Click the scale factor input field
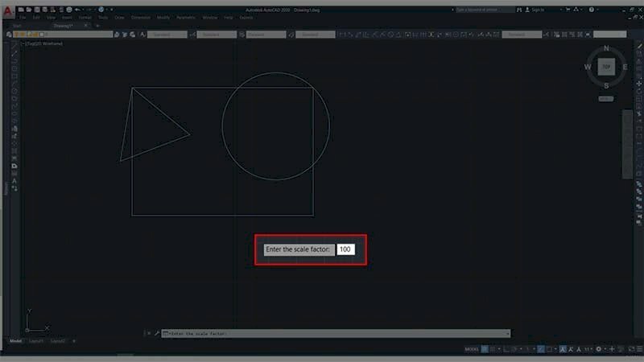 pyautogui.click(x=345, y=249)
